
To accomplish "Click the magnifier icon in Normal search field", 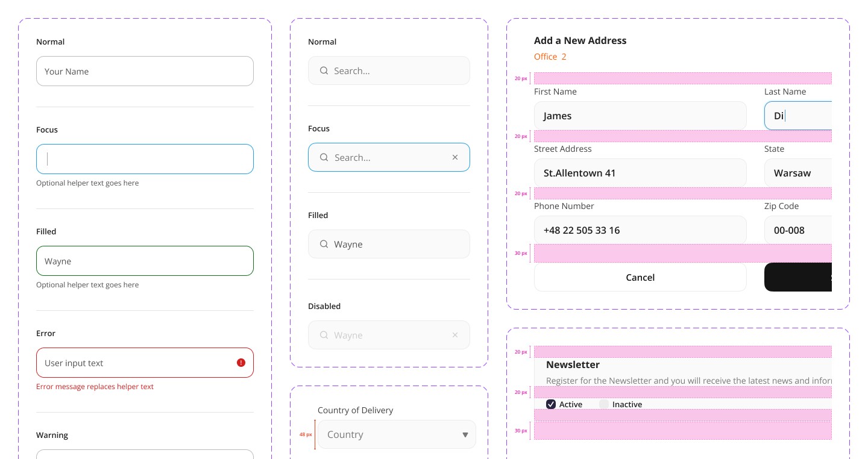I will 324,70.
